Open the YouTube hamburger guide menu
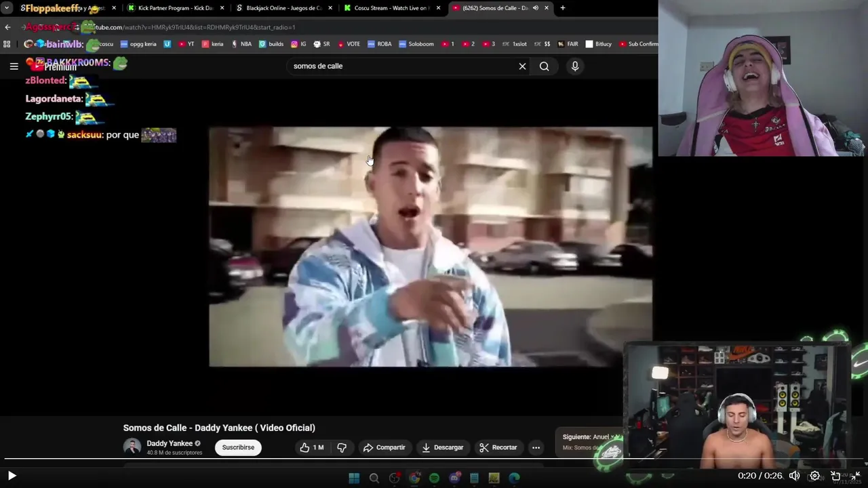The width and height of the screenshot is (868, 488). 14,66
